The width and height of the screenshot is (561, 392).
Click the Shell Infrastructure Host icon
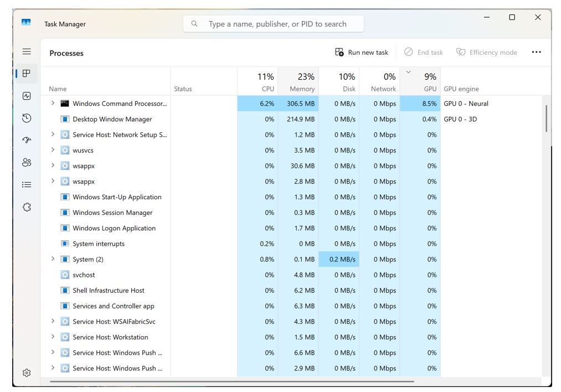[65, 291]
